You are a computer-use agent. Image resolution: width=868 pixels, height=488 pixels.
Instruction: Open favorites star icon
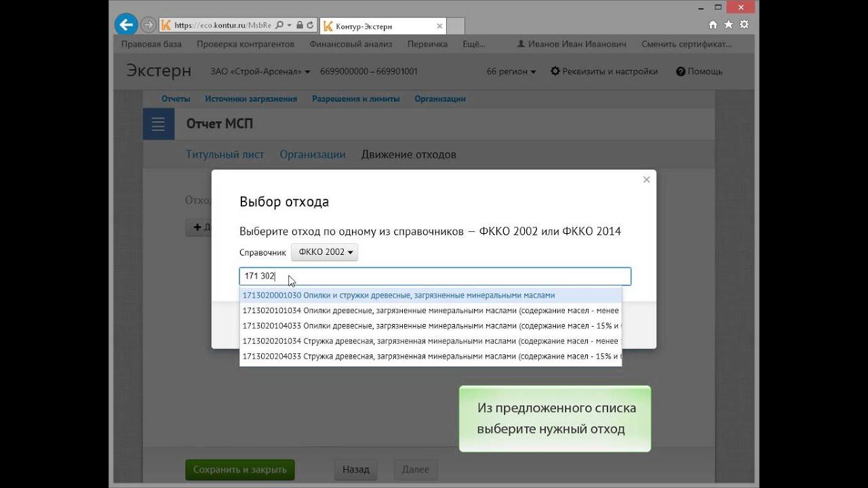pos(728,24)
